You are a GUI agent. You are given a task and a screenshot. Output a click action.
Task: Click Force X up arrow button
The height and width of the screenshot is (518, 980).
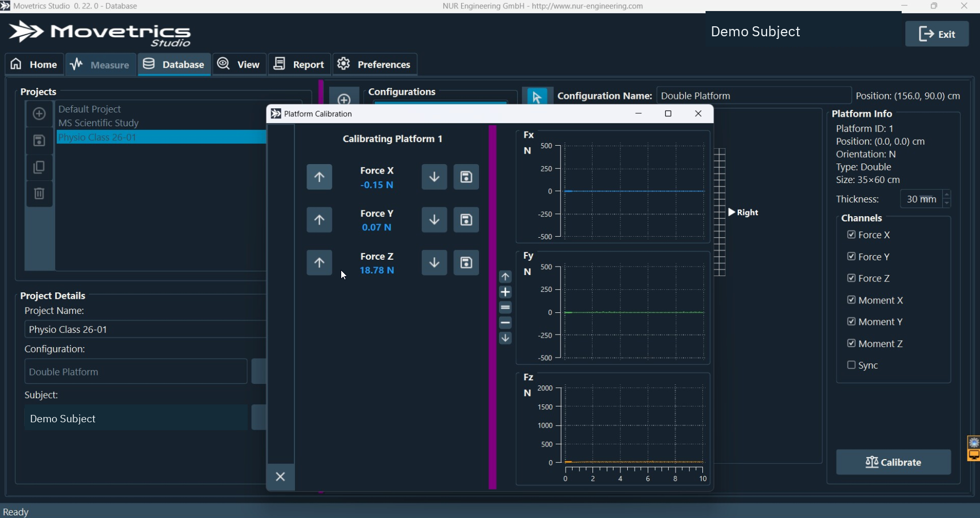[319, 177]
